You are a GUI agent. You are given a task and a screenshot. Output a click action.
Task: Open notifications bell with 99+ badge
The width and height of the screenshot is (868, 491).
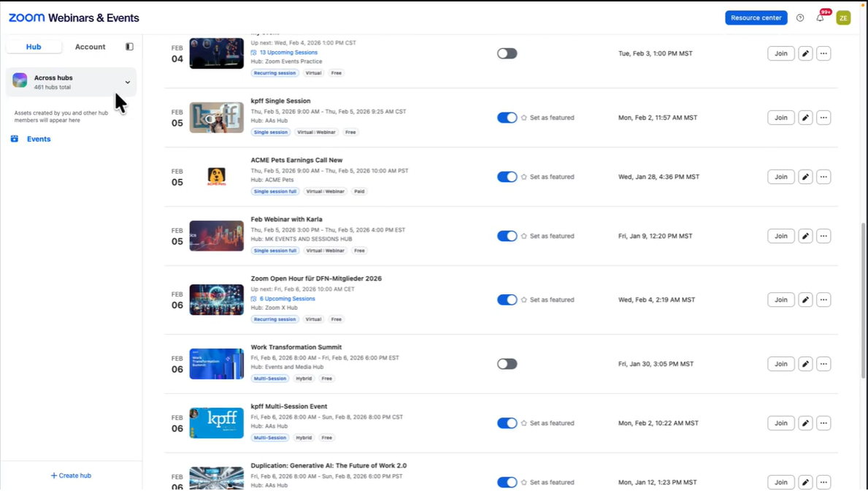pyautogui.click(x=821, y=18)
